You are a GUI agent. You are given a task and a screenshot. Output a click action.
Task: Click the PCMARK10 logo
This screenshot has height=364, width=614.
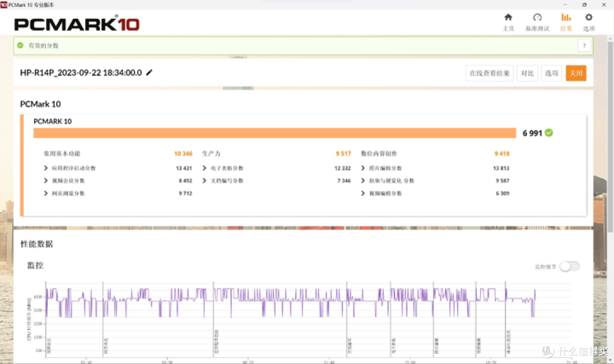[77, 24]
